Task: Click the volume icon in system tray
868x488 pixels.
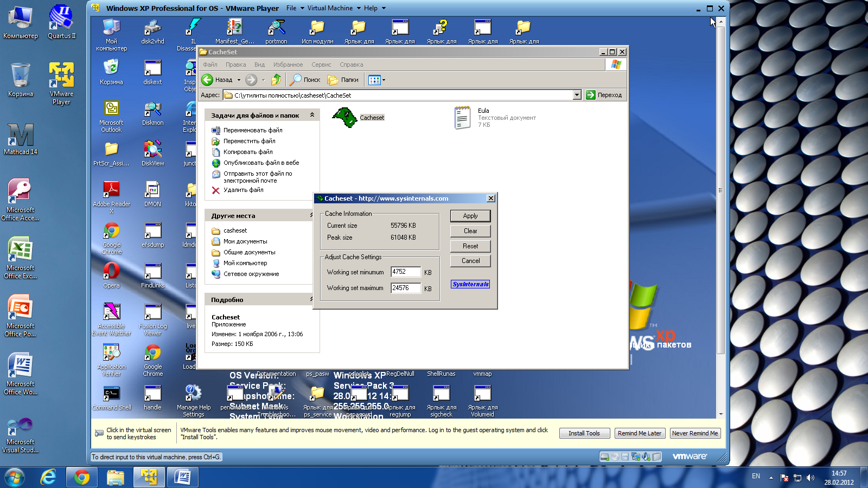Action: tap(810, 478)
